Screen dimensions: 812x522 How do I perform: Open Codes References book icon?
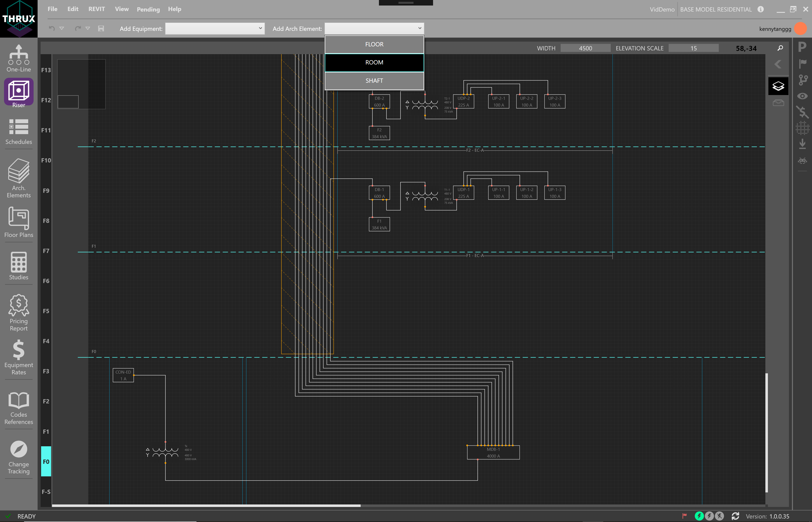click(19, 408)
